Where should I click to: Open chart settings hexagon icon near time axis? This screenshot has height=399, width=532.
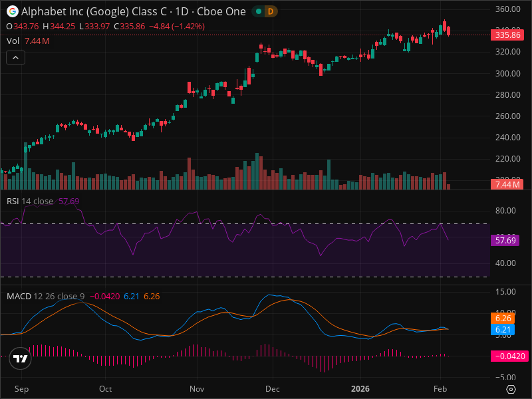point(511,389)
